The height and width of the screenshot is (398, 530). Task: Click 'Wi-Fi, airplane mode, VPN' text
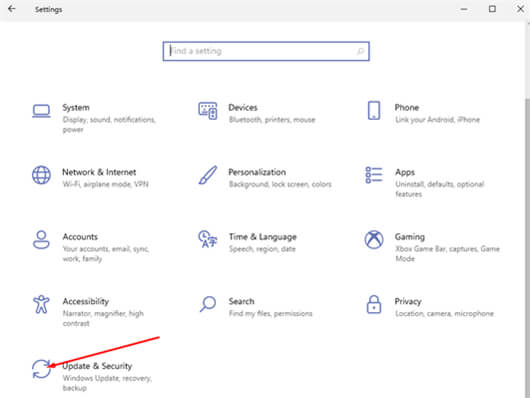105,184
